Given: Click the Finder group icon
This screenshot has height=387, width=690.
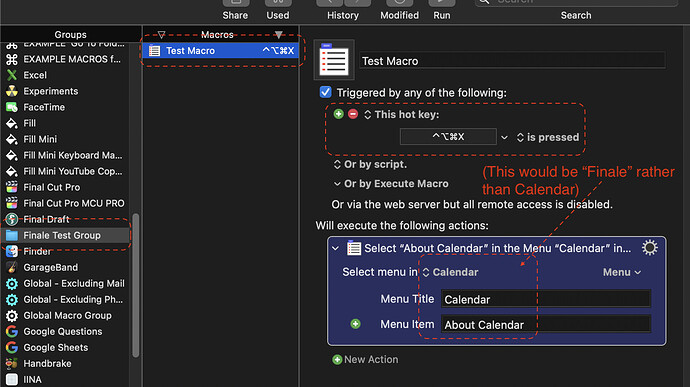Looking at the screenshot, I should point(12,251).
